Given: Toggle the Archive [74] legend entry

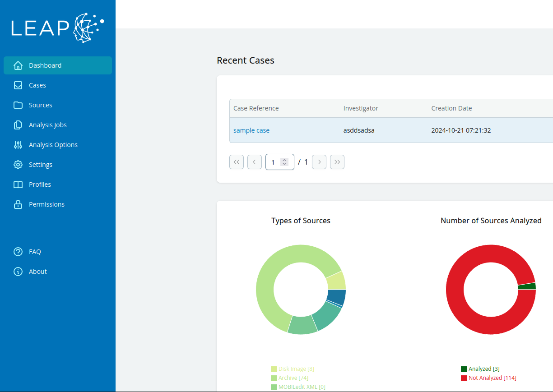Looking at the screenshot, I should click(290, 378).
